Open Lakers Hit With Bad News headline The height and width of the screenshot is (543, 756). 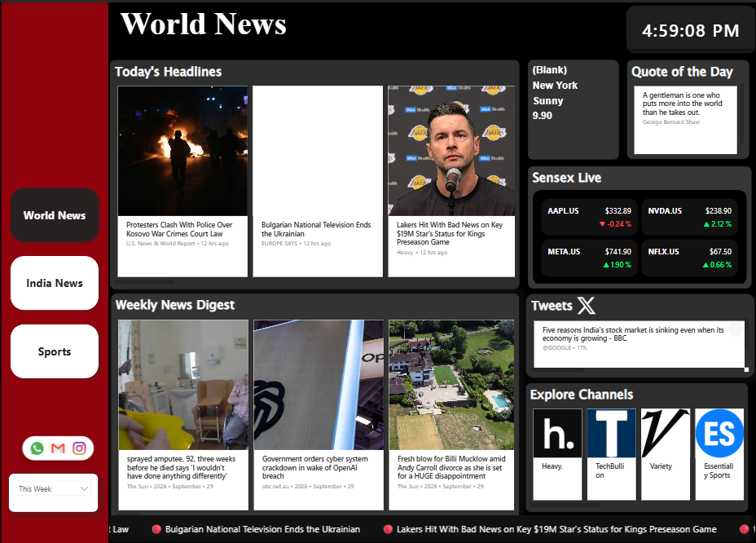450,234
